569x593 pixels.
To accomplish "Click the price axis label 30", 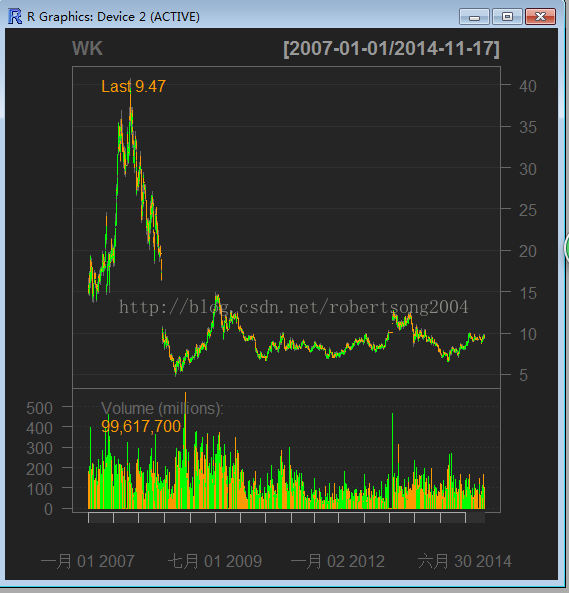I will coord(527,169).
